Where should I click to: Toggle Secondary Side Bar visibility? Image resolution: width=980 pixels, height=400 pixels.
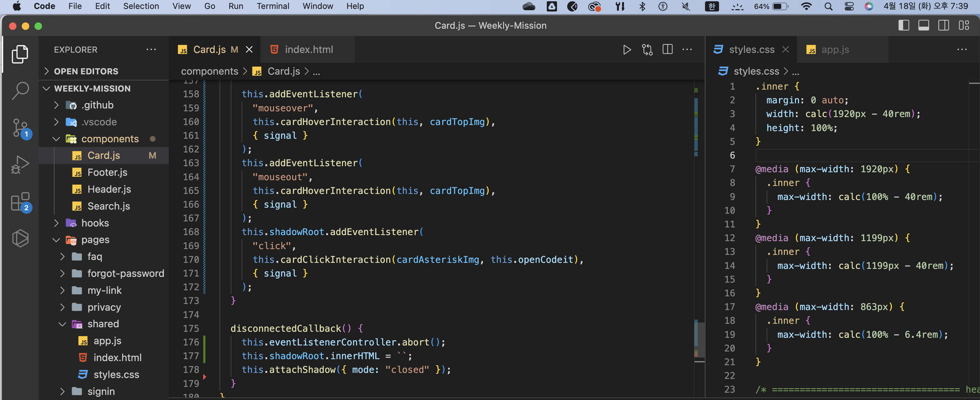[944, 26]
